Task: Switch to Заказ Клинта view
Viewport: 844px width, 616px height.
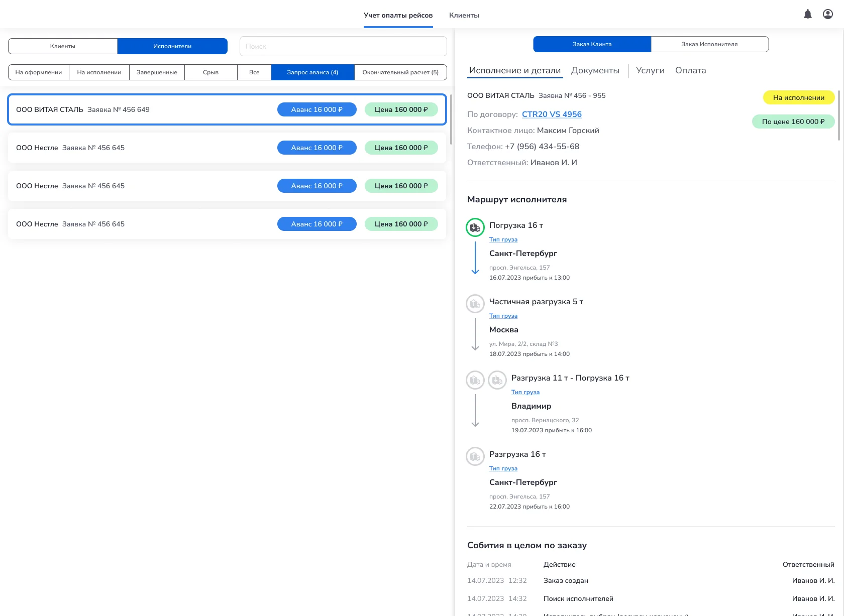Action: point(592,44)
